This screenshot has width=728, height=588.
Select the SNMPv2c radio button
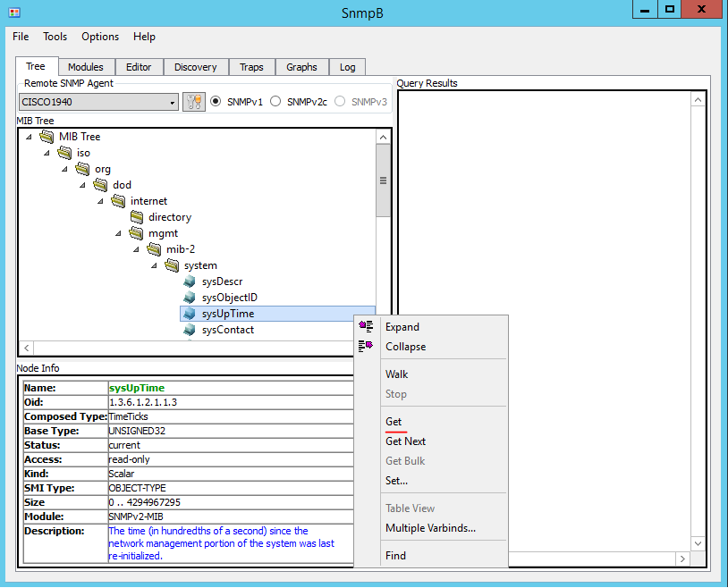pos(275,101)
